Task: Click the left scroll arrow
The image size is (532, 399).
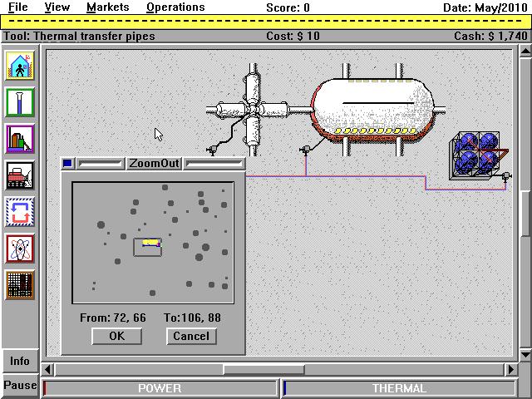Action: pyautogui.click(x=48, y=369)
